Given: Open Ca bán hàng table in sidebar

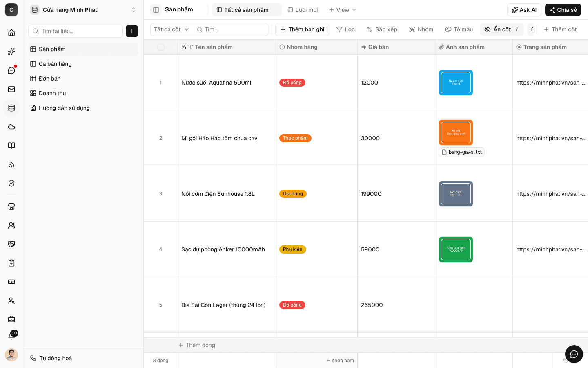Looking at the screenshot, I should coord(83,64).
